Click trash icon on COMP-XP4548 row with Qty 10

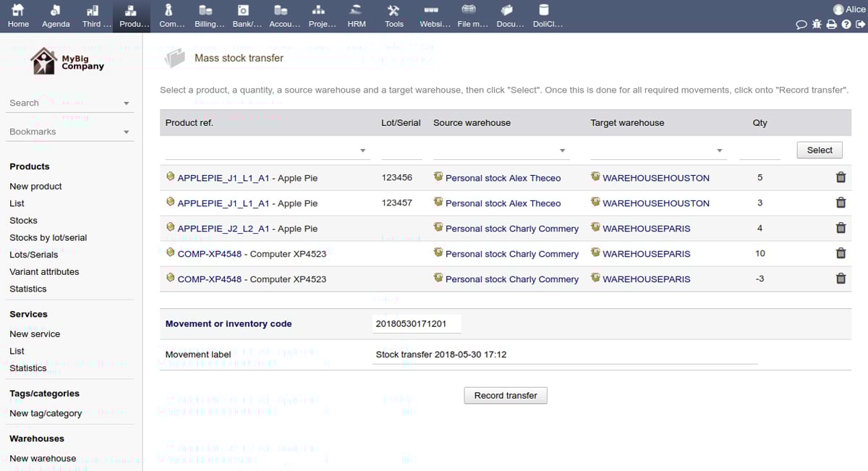pyautogui.click(x=841, y=253)
